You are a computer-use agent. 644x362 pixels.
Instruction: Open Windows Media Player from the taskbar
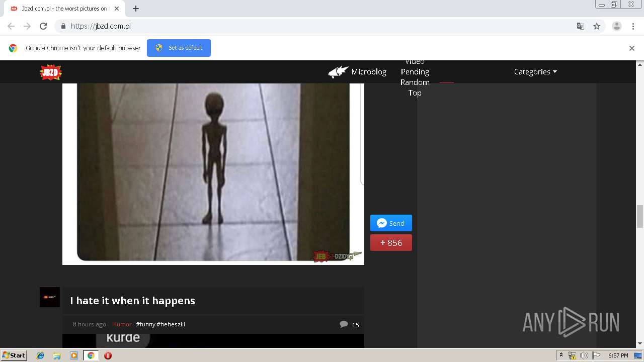tap(73, 355)
